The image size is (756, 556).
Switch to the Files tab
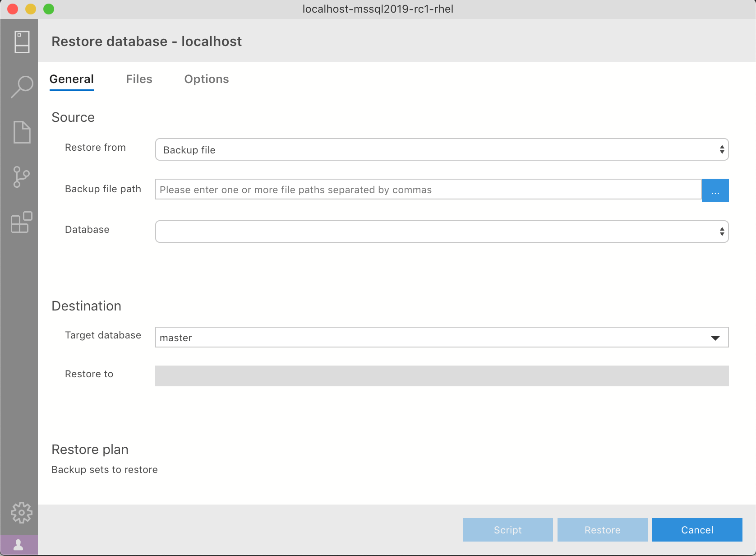139,79
